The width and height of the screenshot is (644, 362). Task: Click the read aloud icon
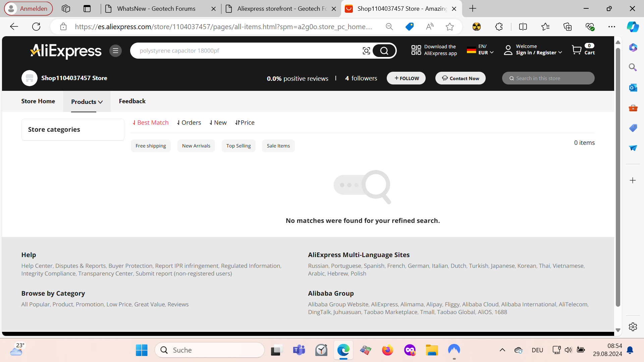(x=430, y=26)
